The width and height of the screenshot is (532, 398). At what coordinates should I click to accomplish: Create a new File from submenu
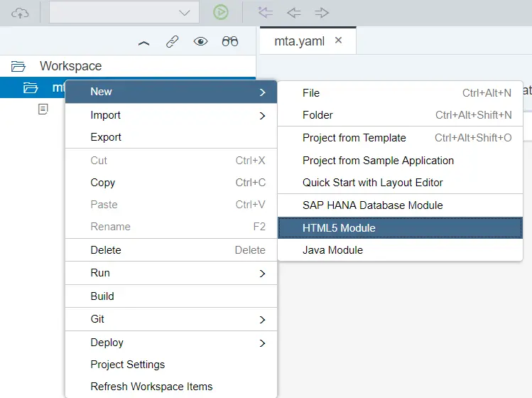pos(400,93)
